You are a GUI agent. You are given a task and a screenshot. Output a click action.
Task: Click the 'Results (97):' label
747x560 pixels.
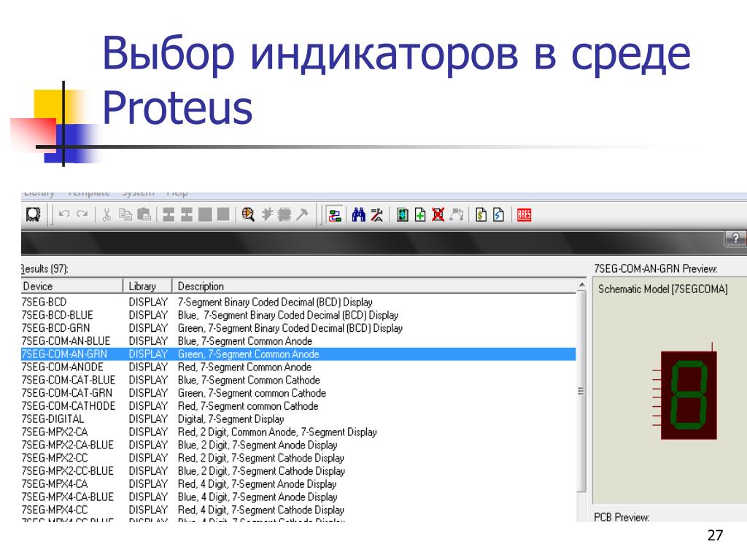tap(44, 268)
